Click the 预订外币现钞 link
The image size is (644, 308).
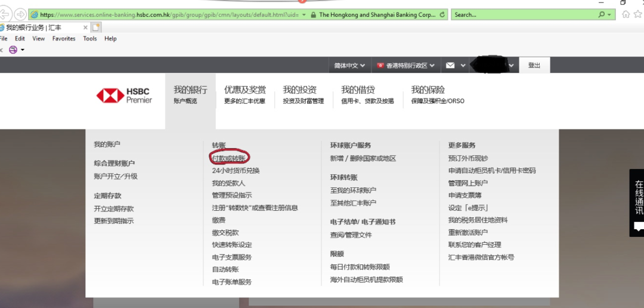[468, 158]
